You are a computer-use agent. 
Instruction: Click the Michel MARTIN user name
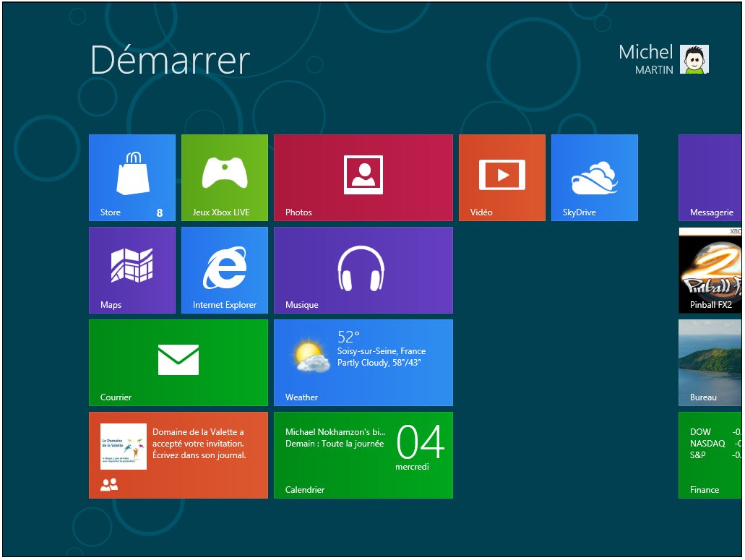point(646,59)
